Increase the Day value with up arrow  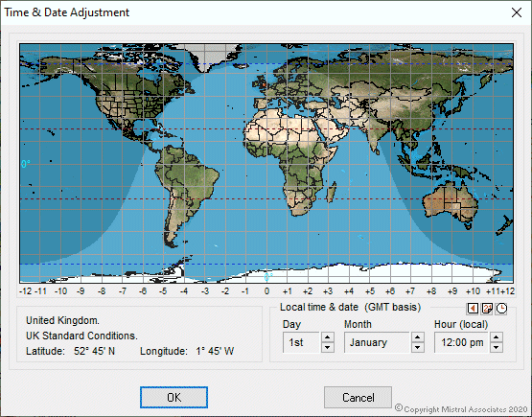(x=328, y=337)
